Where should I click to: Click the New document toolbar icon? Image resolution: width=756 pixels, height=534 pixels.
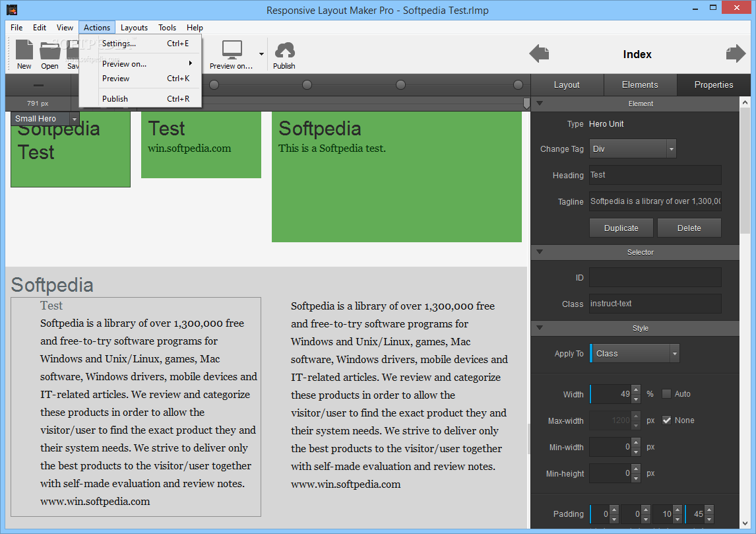coord(24,55)
